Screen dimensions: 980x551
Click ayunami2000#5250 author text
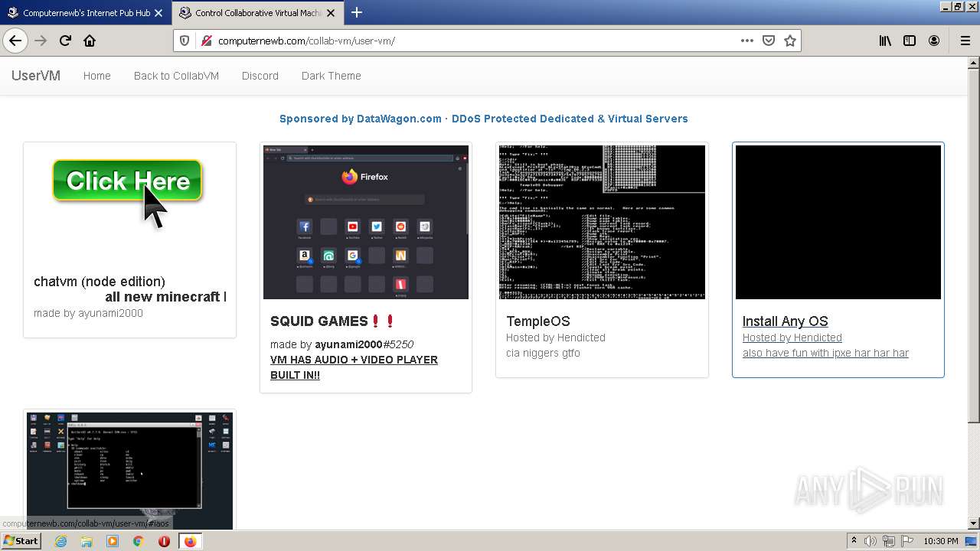point(364,344)
